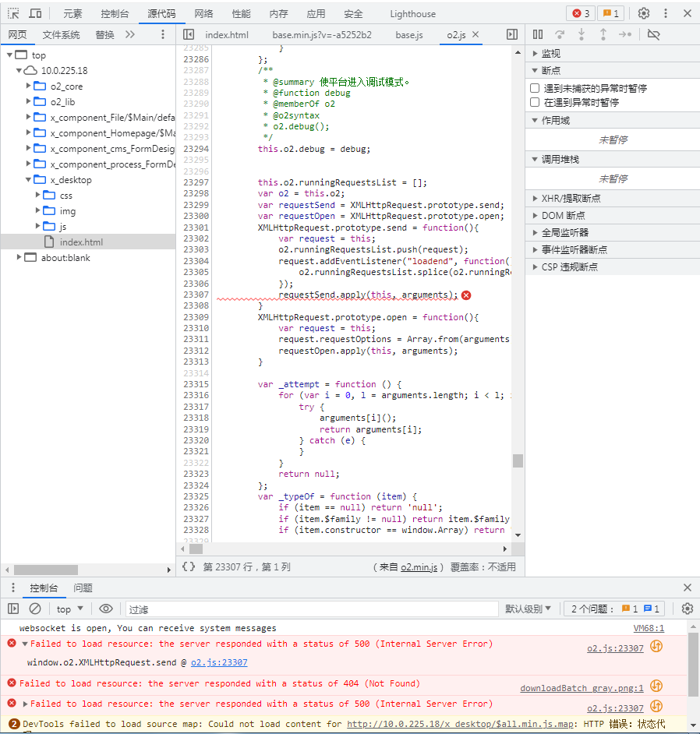Enable pause on caught exceptions checkbox
Image resolution: width=700 pixels, height=734 pixels.
[x=535, y=102]
